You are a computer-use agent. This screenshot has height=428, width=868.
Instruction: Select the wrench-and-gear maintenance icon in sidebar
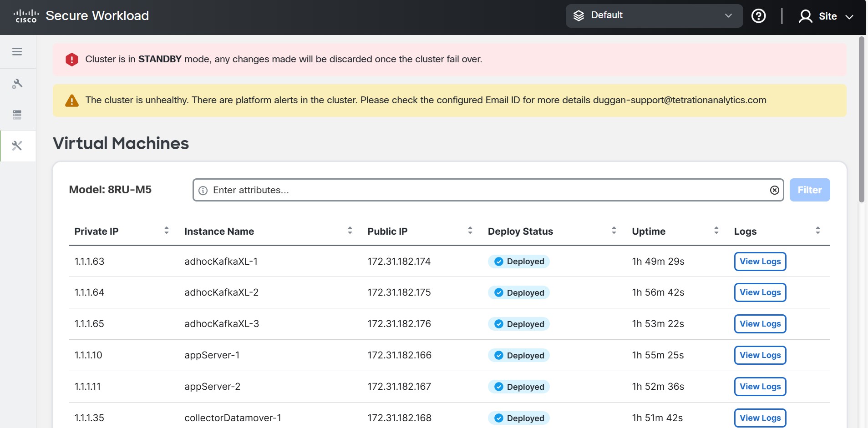[17, 84]
